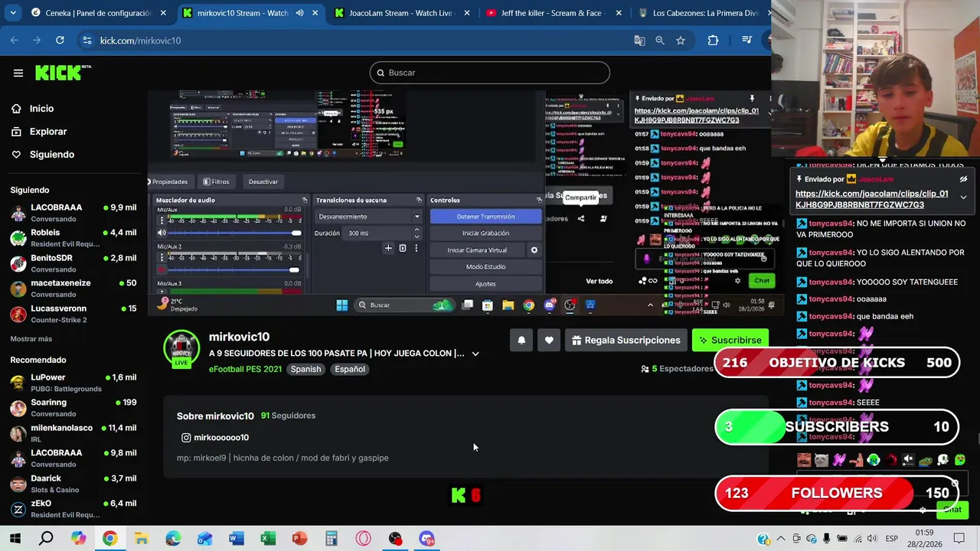This screenshot has width=980, height=551.
Task: Bookmark this page with the star icon
Action: (x=681, y=41)
